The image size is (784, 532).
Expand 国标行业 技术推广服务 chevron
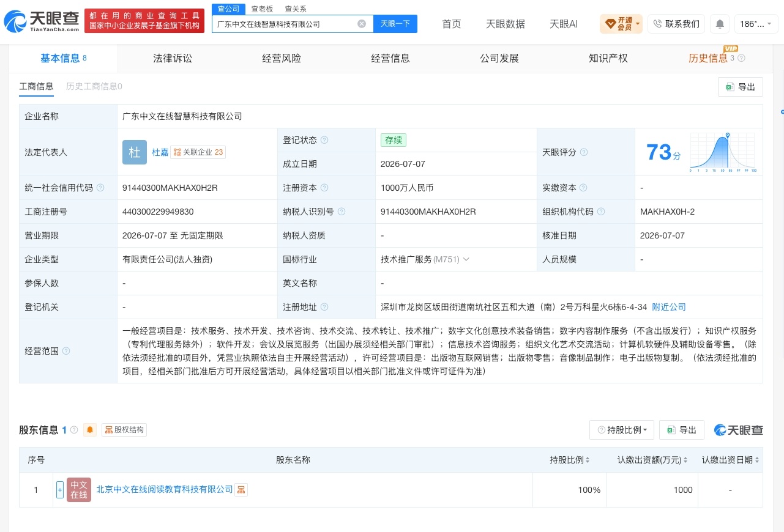pos(466,259)
